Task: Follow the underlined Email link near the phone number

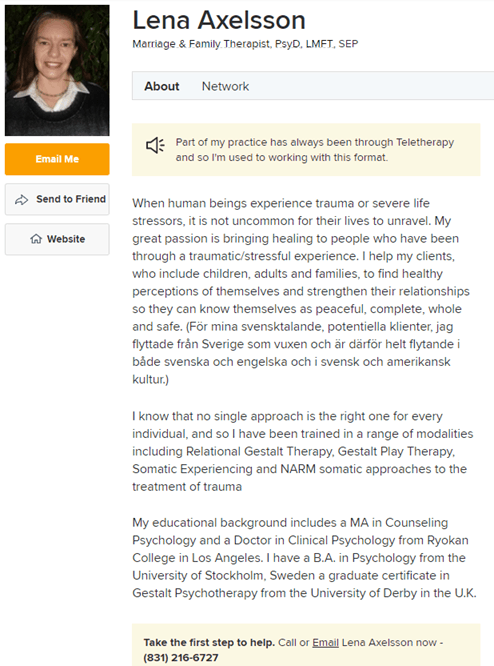Action: [x=325, y=643]
